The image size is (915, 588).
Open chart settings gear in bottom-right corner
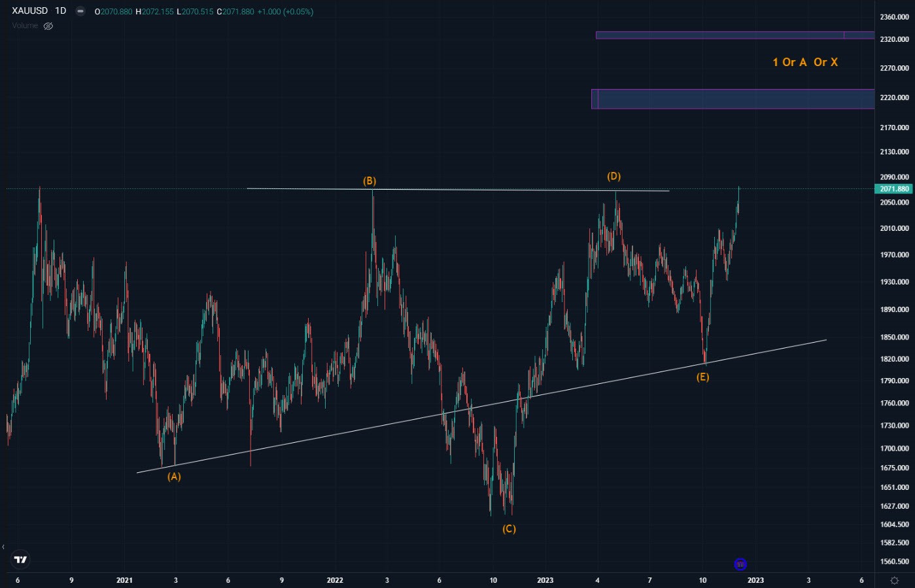[895, 580]
